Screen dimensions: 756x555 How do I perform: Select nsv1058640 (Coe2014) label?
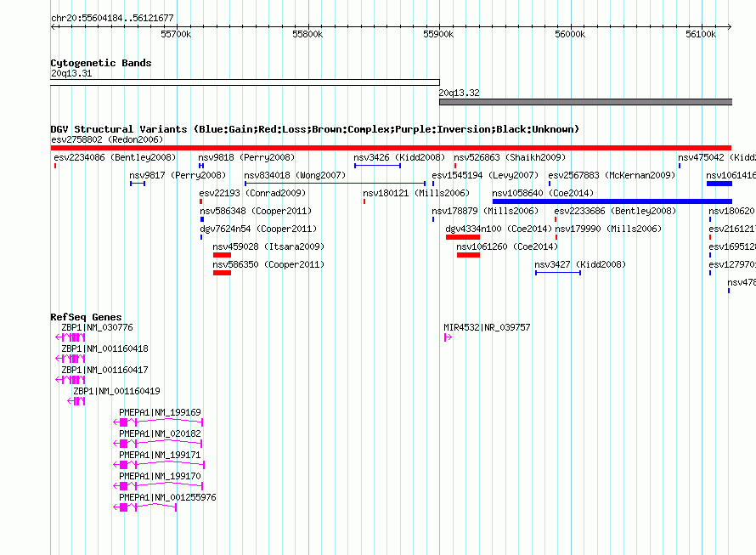point(543,193)
